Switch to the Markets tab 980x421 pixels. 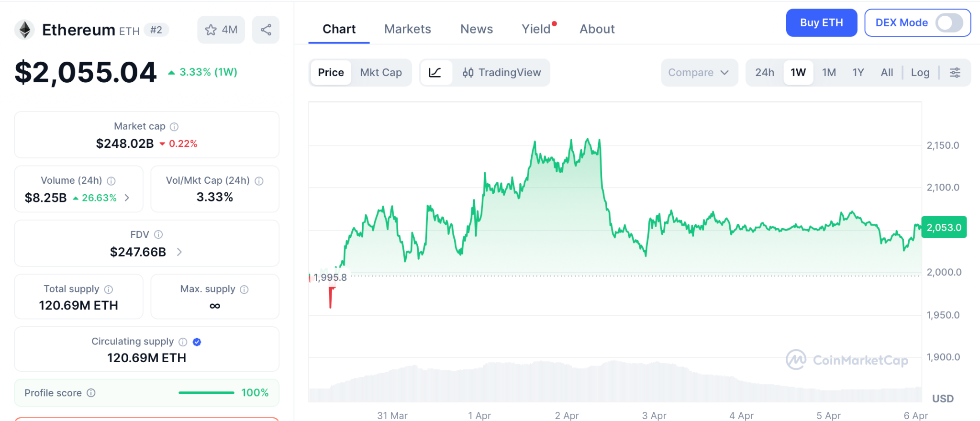coord(407,29)
